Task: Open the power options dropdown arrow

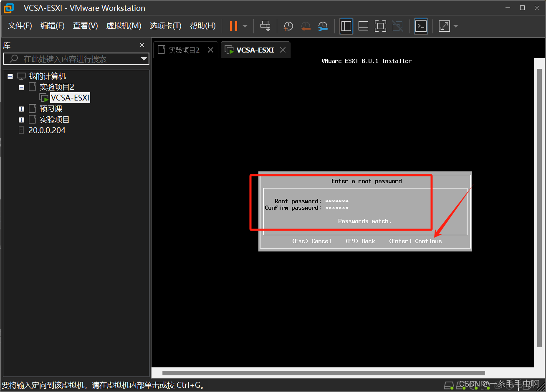Action: tap(245, 26)
